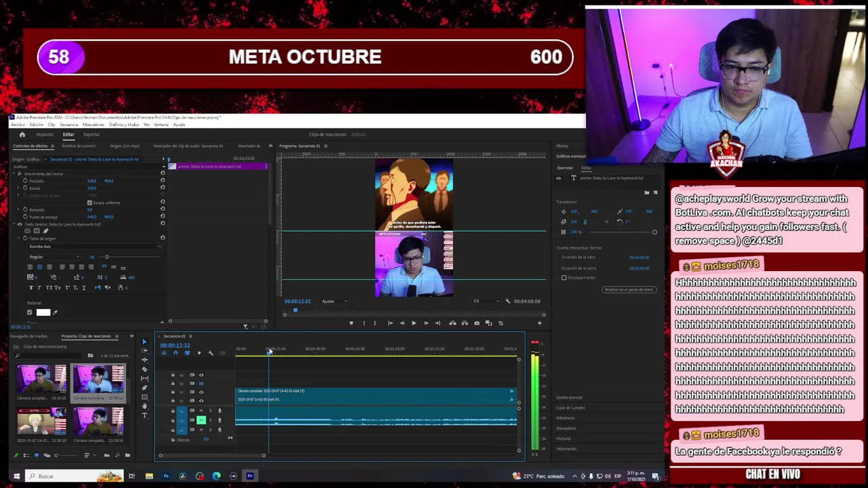Open the Archivo menu
This screenshot has width=868, height=488.
pyautogui.click(x=18, y=125)
